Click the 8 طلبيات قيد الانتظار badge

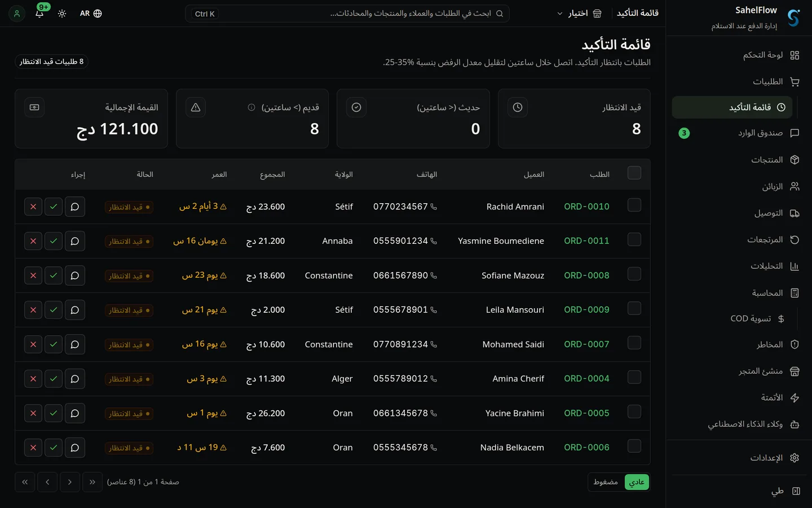52,62
